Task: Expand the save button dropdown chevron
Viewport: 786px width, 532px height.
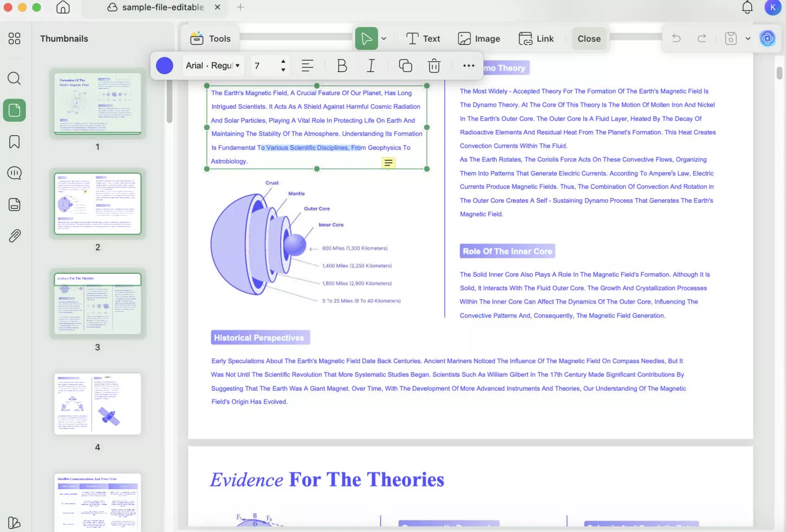Action: pos(748,38)
